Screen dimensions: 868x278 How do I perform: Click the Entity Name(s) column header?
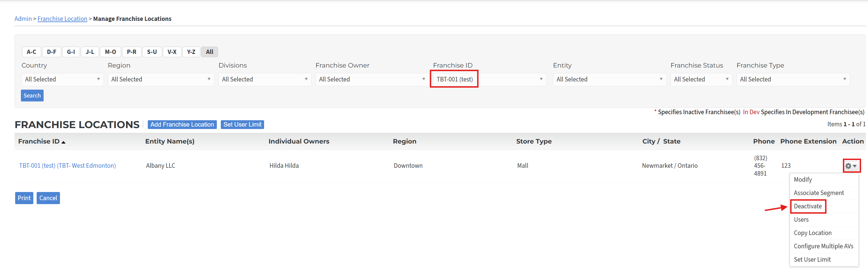(170, 141)
